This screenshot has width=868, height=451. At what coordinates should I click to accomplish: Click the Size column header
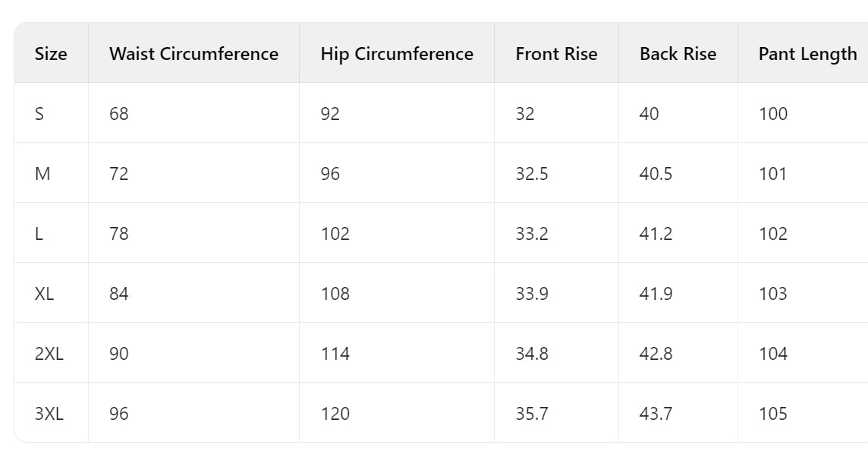tap(50, 54)
